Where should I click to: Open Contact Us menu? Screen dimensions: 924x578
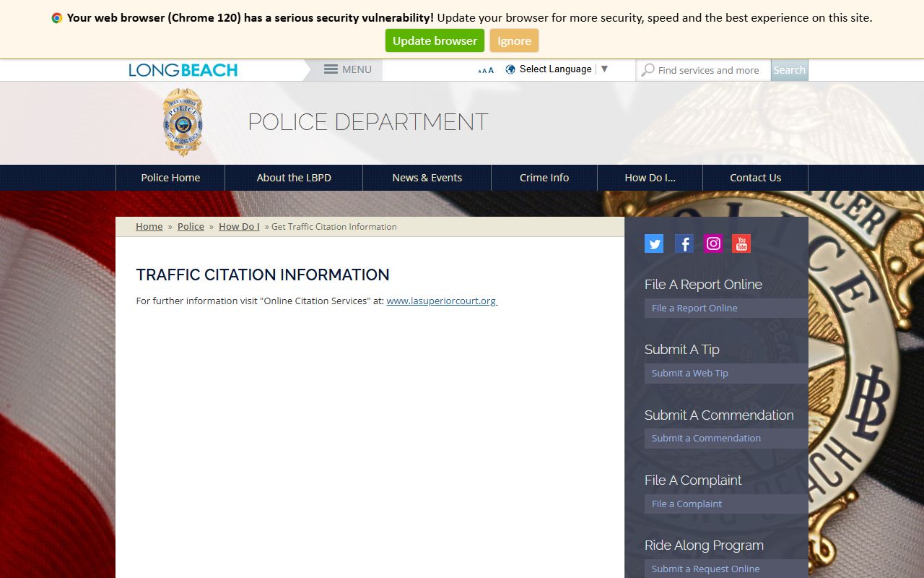(756, 178)
